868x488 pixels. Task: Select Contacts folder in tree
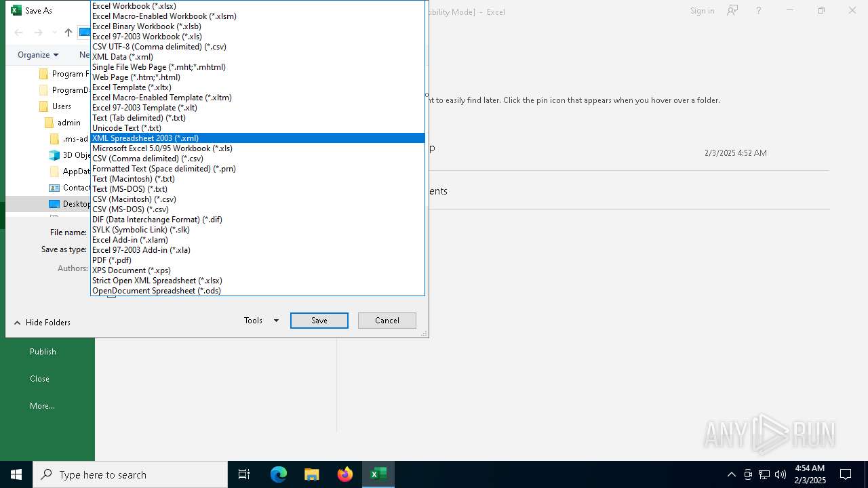point(69,188)
